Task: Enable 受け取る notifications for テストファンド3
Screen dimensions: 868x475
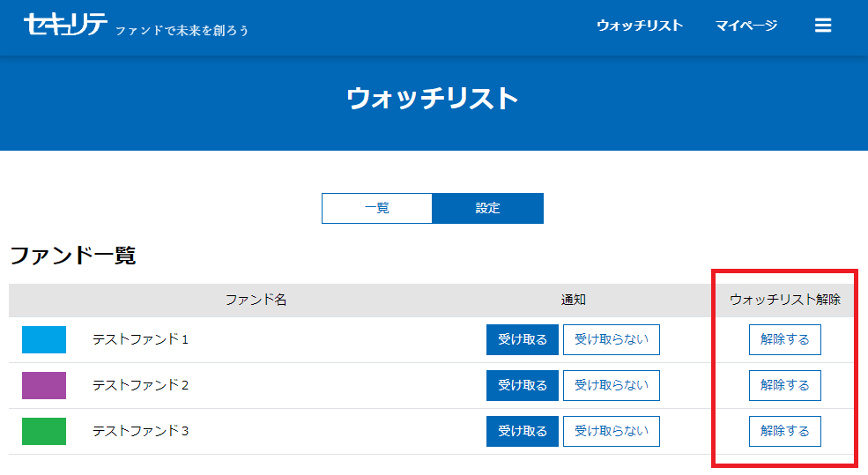Action: point(522,431)
